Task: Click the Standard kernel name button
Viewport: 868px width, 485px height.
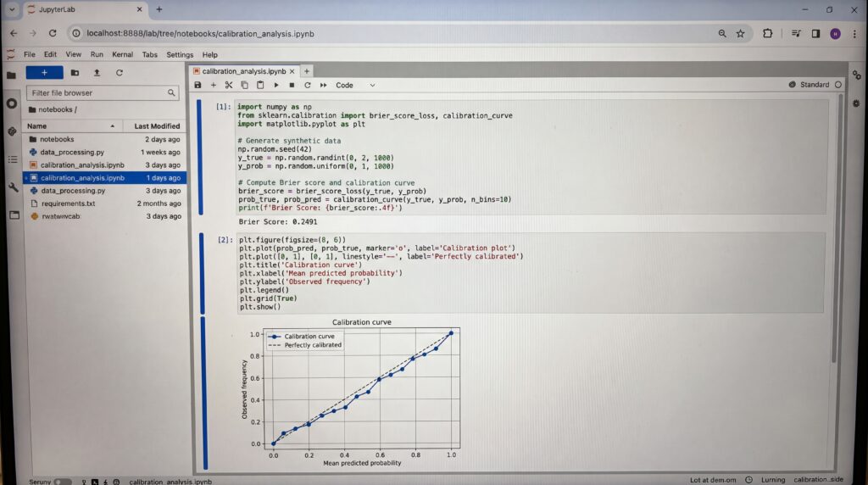Action: click(815, 85)
